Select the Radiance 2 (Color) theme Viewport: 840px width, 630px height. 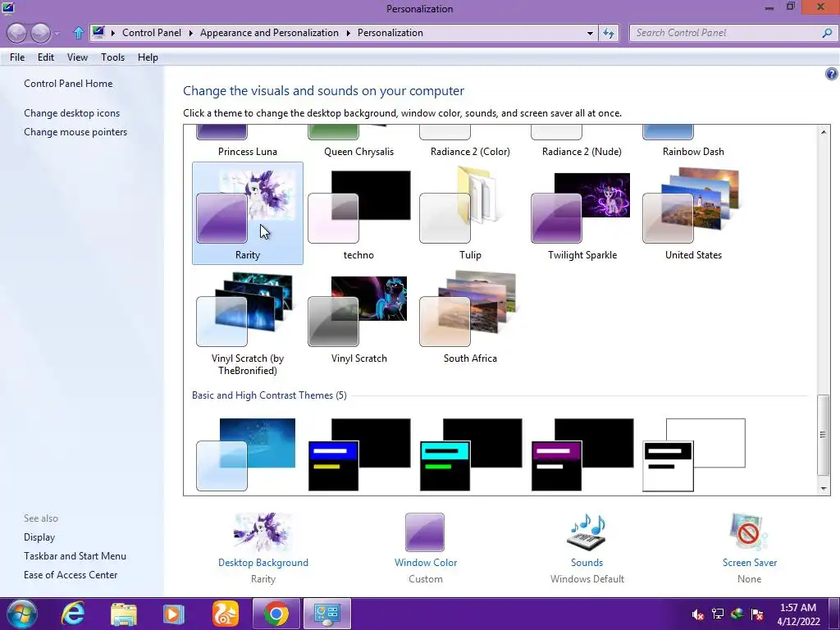(470, 142)
